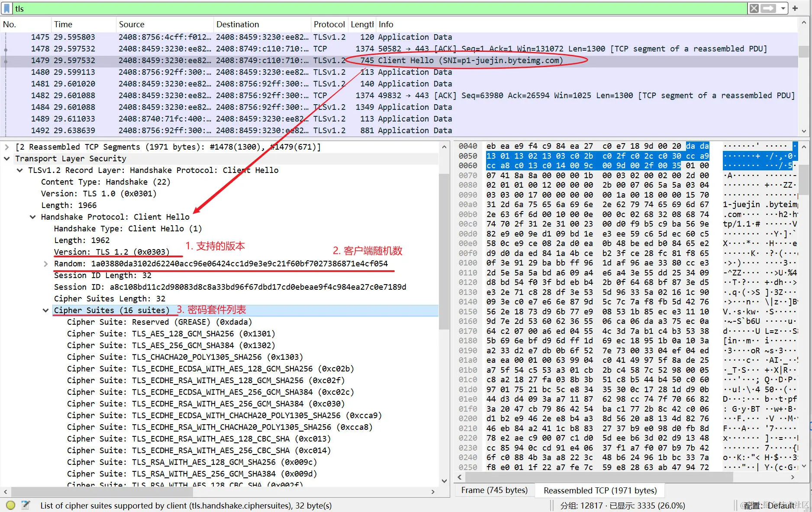The width and height of the screenshot is (812, 512).
Task: Select the Version: TLS 1.2 (0x0303) field
Action: pyautogui.click(x=112, y=252)
